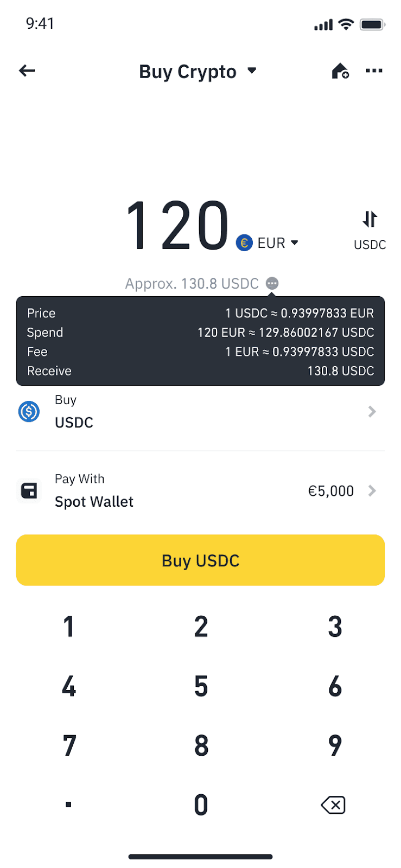The image size is (401, 868).
Task: Tap the number 5 key
Action: (201, 686)
